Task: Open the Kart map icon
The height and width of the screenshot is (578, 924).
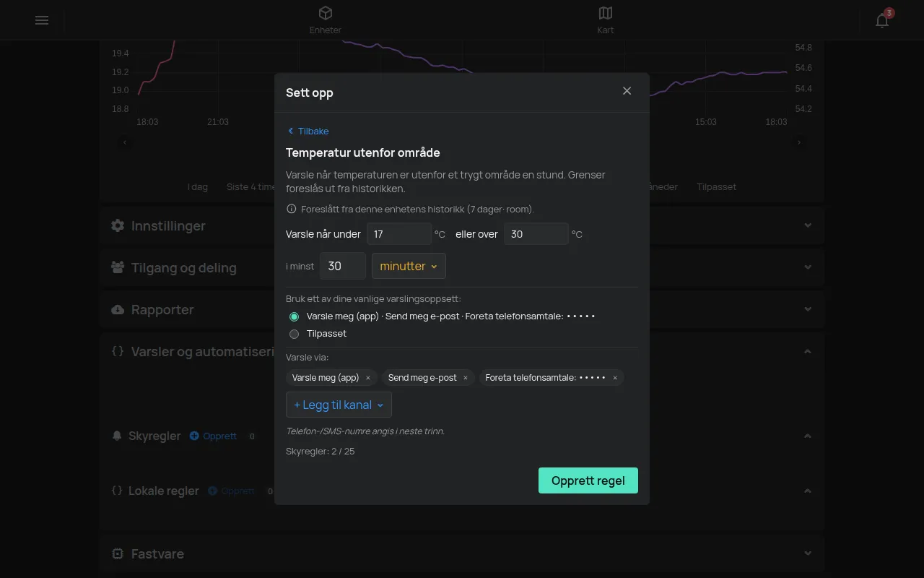Action: pos(606,13)
